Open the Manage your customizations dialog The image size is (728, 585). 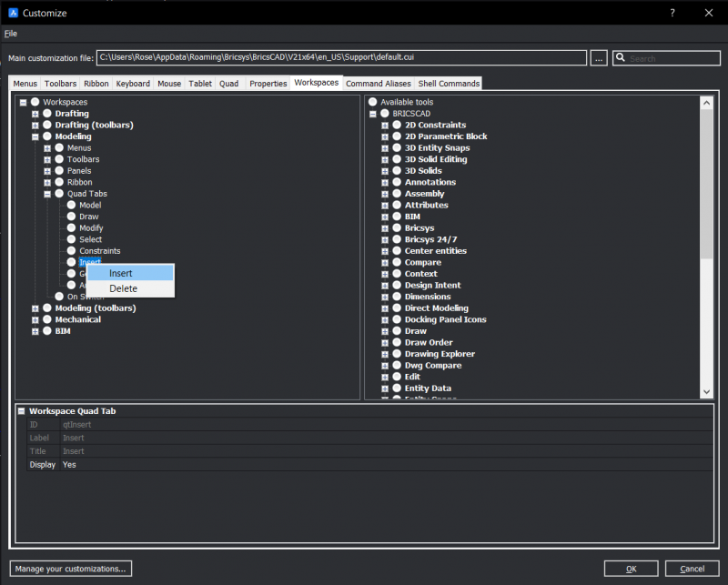pos(69,568)
